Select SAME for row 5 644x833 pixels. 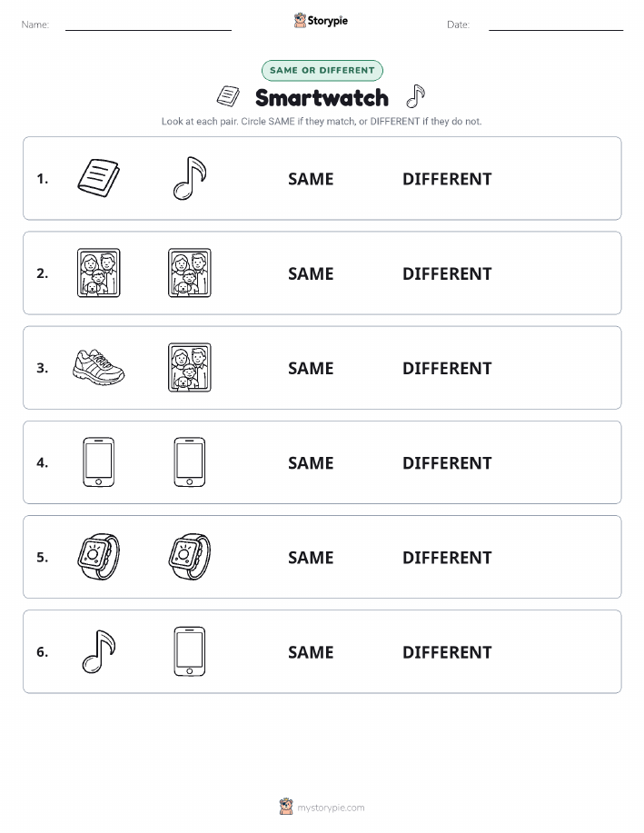(311, 557)
